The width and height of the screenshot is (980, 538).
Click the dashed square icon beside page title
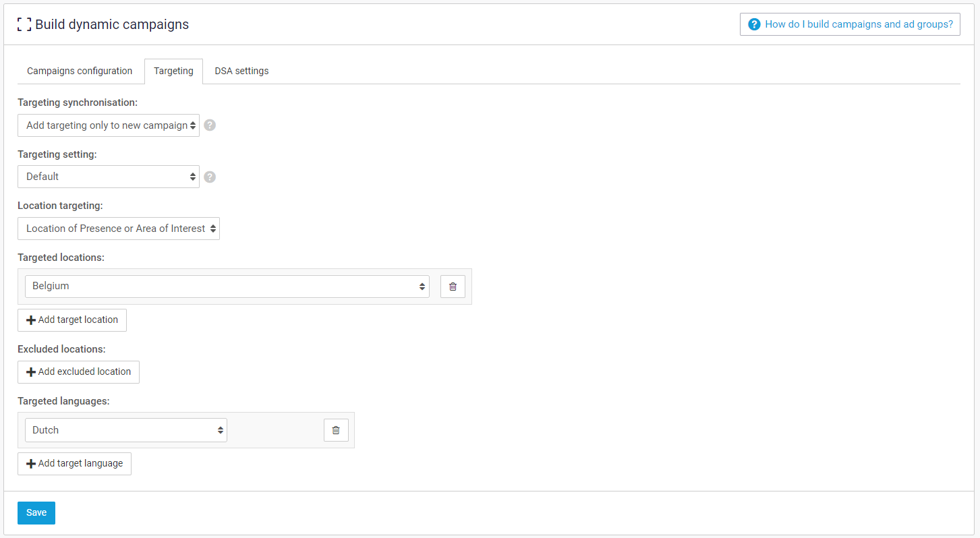pyautogui.click(x=24, y=25)
